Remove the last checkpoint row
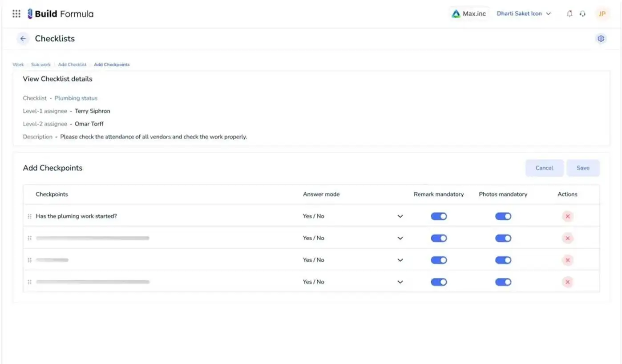This screenshot has height=364, width=622. tap(567, 282)
